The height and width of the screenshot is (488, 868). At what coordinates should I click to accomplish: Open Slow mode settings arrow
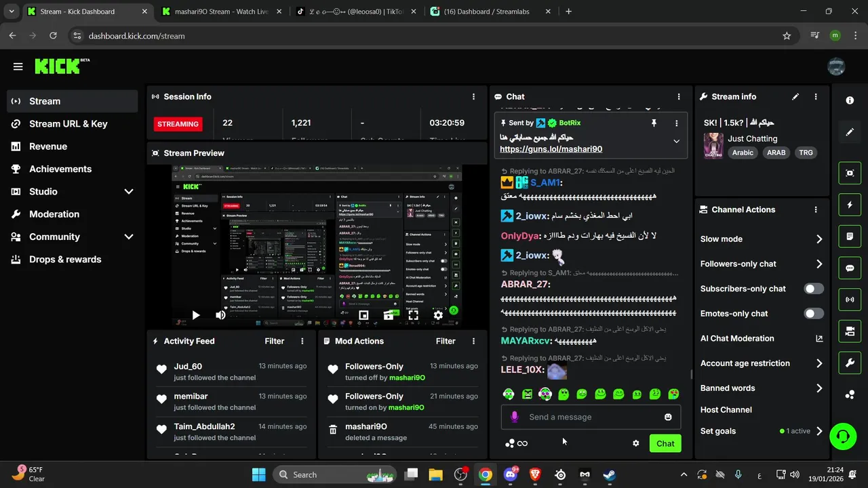(x=819, y=239)
